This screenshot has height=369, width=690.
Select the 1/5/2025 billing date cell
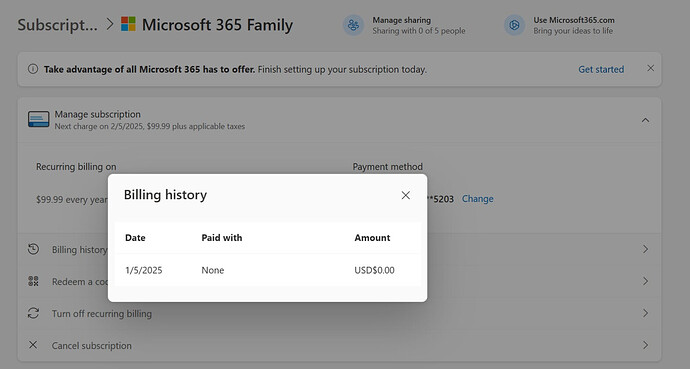(x=143, y=270)
